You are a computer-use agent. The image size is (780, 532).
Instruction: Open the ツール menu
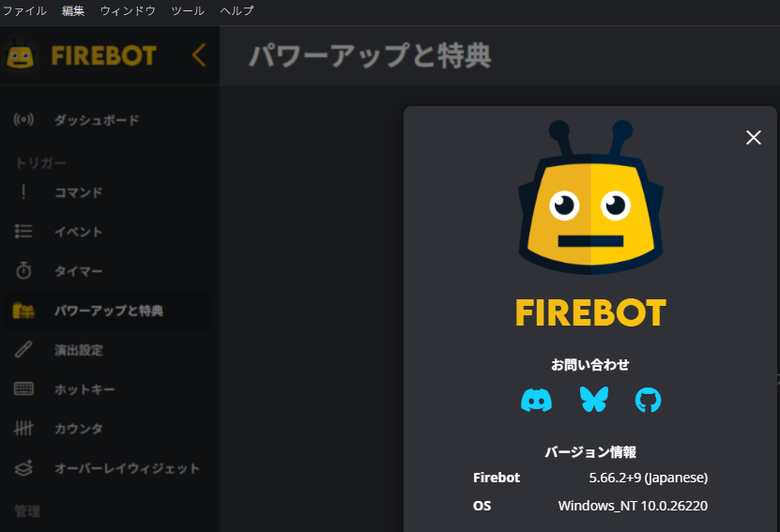click(x=188, y=10)
